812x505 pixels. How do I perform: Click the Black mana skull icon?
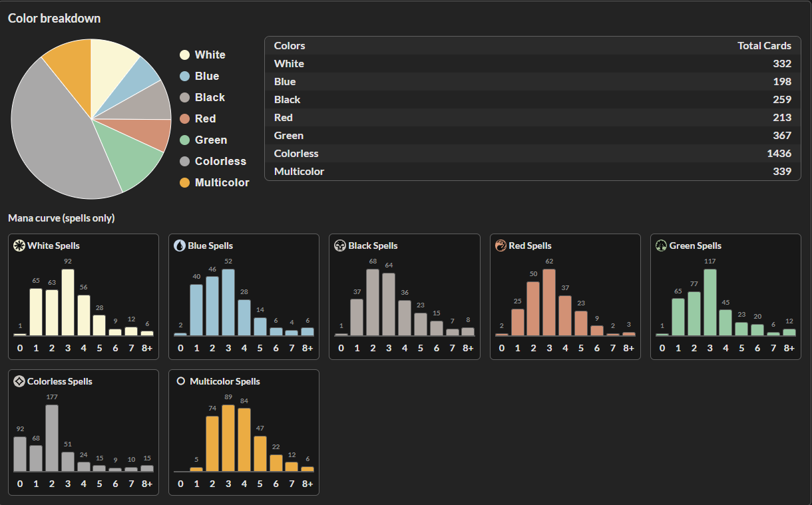[x=340, y=246]
